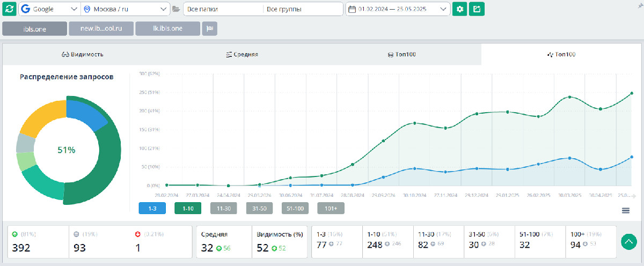This screenshot has width=644, height=266.
Task: Open the date range dropdown
Action: 398,9
